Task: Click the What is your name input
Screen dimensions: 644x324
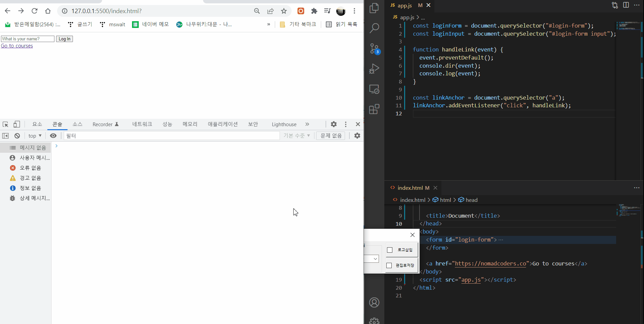Action: [x=28, y=39]
